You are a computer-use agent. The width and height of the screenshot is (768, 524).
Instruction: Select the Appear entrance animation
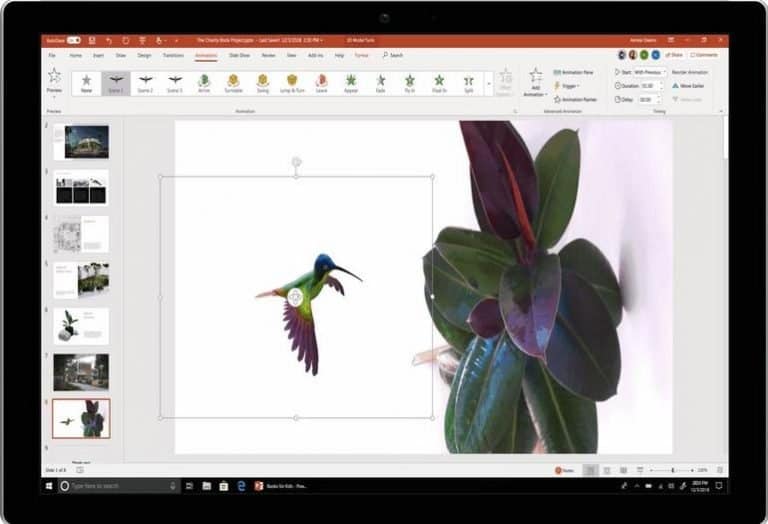(x=351, y=83)
